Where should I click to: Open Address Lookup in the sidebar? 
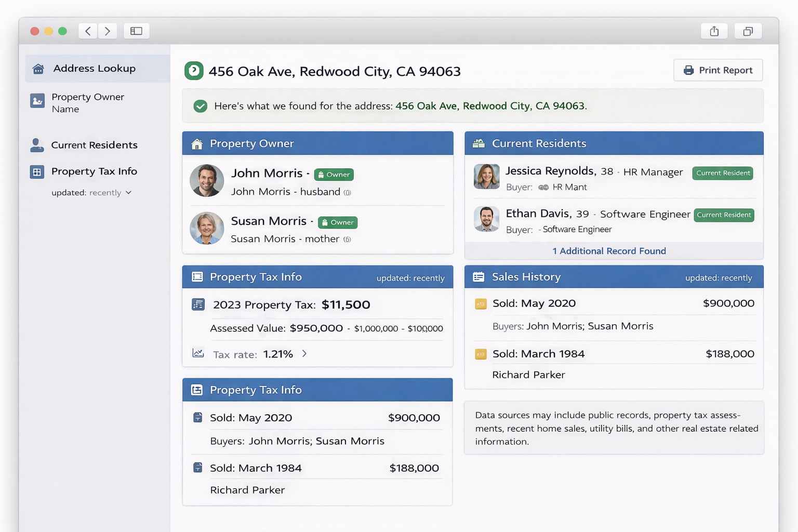(x=94, y=69)
